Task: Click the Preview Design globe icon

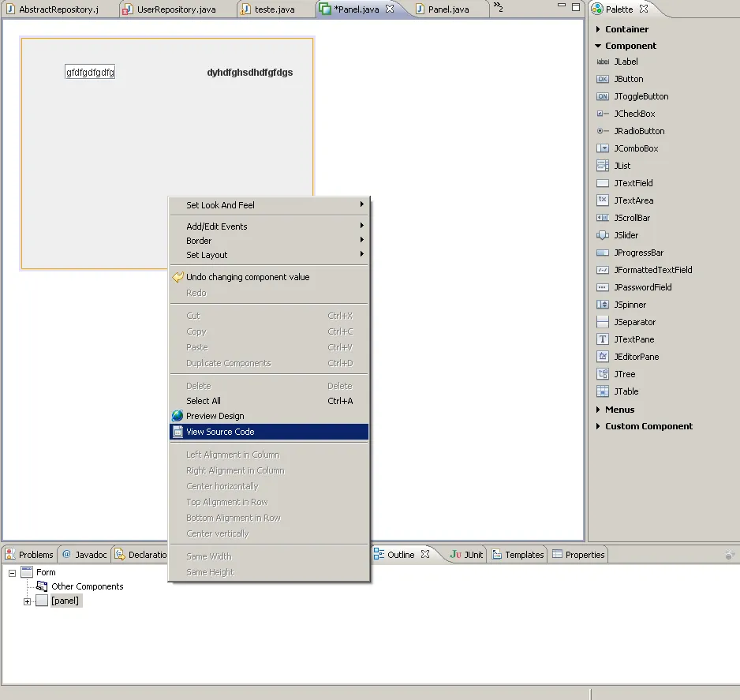Action: coord(178,416)
